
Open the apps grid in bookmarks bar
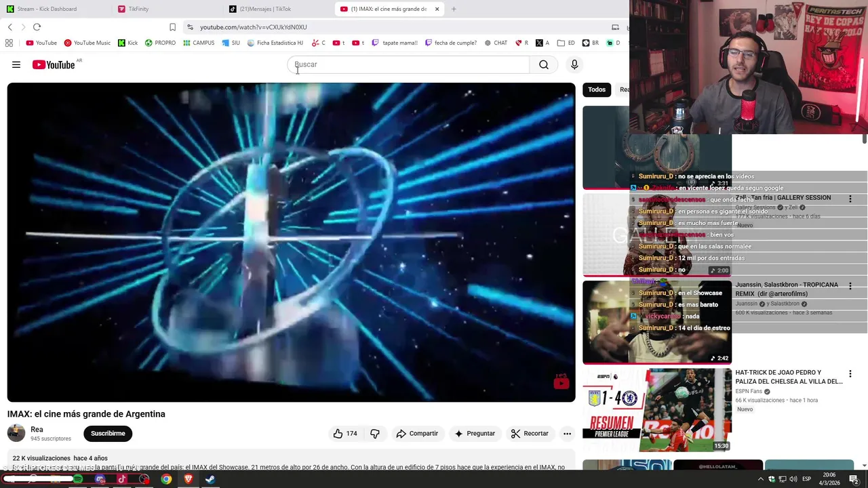click(9, 43)
